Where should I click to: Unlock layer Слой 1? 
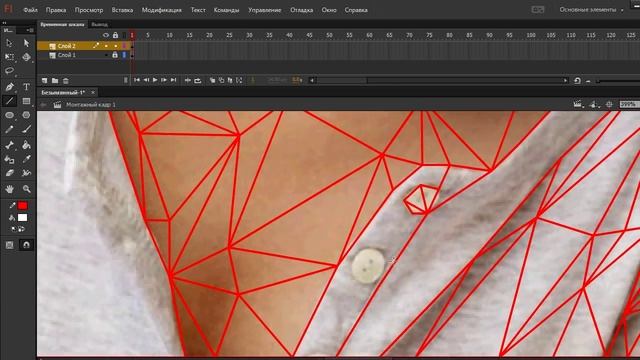click(115, 55)
